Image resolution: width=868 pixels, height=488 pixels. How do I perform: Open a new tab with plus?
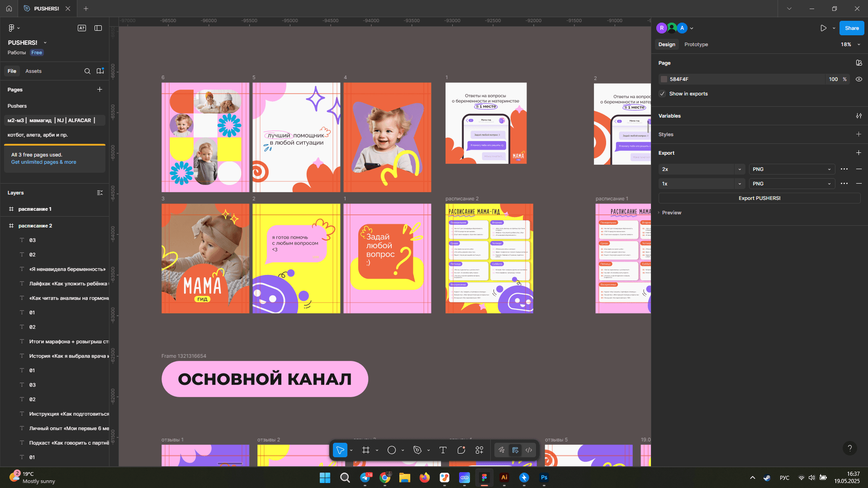86,9
